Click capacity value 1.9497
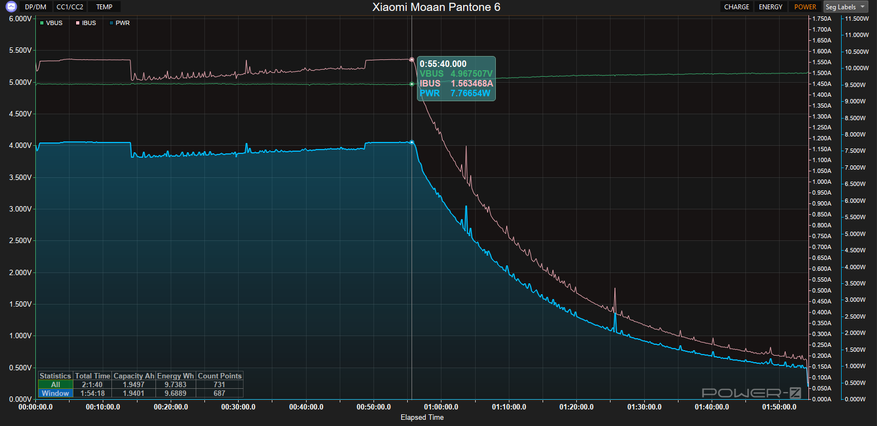The height and width of the screenshot is (426, 877). click(x=133, y=385)
